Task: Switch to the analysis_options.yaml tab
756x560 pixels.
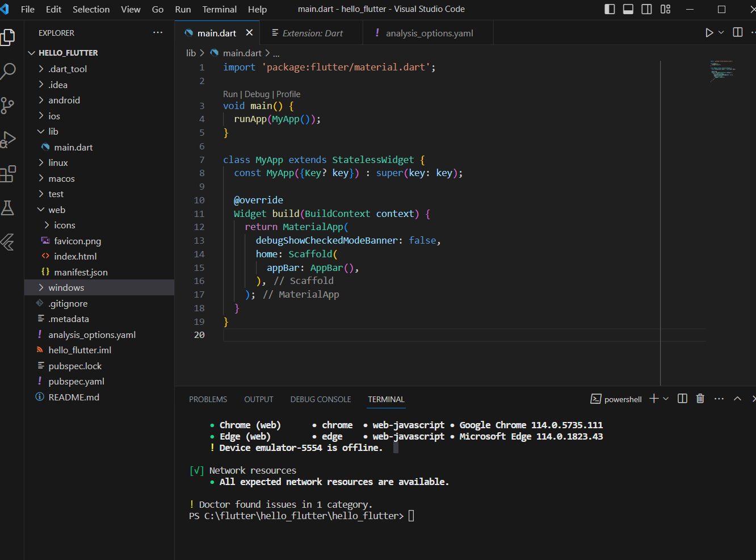Action: 429,33
